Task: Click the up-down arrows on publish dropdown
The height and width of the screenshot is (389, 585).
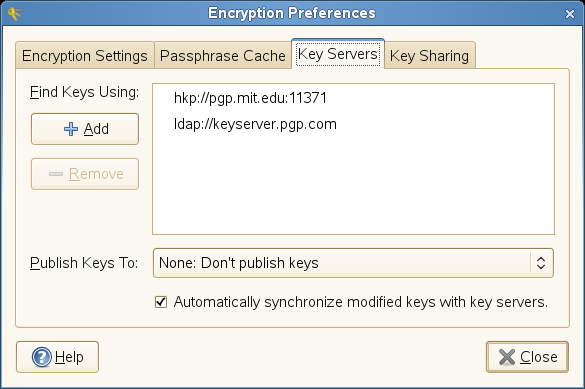Action: point(541,263)
